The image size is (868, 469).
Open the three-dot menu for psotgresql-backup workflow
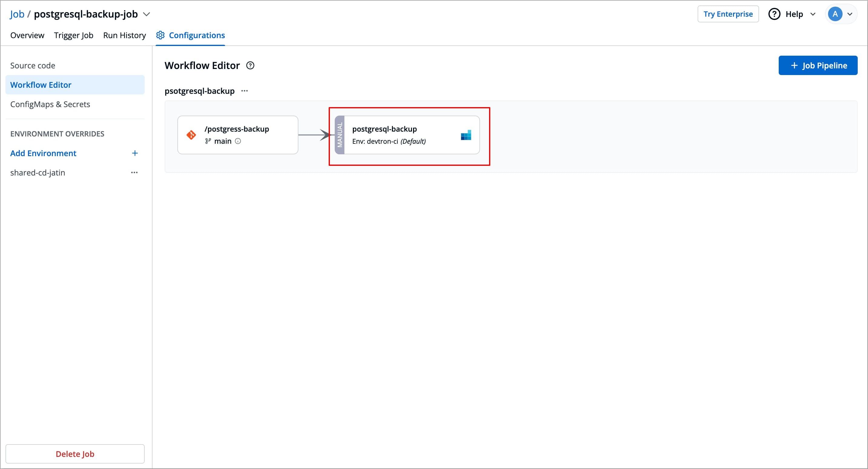[x=245, y=91]
